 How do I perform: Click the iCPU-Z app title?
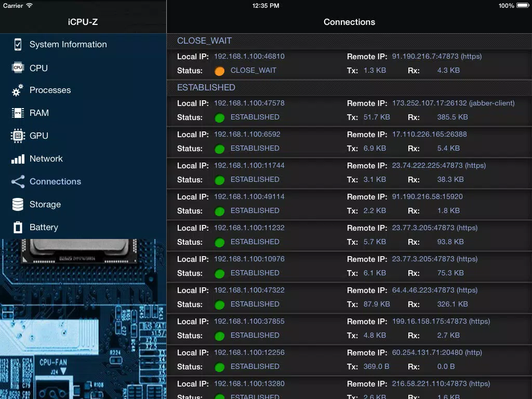click(83, 22)
